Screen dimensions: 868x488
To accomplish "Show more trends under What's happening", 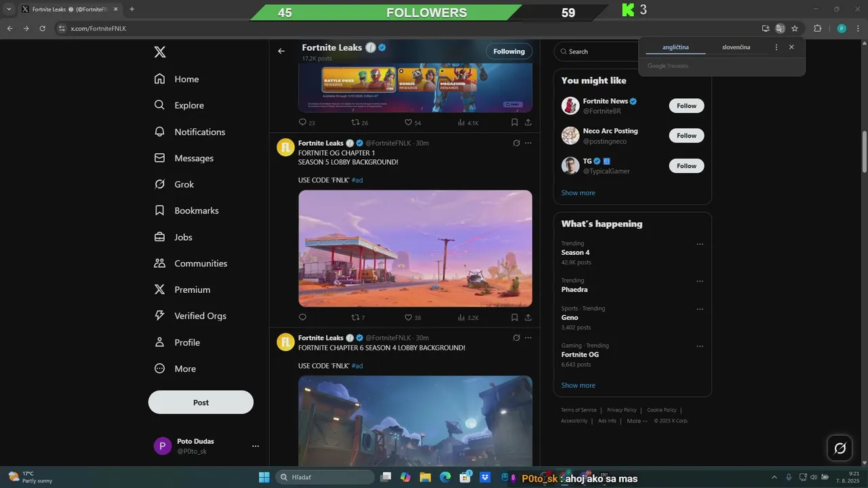I will (578, 385).
